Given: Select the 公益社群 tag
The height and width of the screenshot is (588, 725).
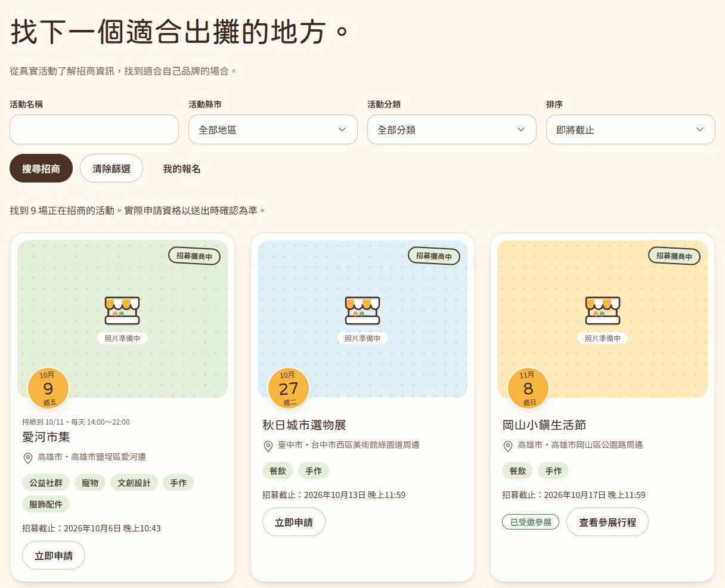Looking at the screenshot, I should (46, 483).
